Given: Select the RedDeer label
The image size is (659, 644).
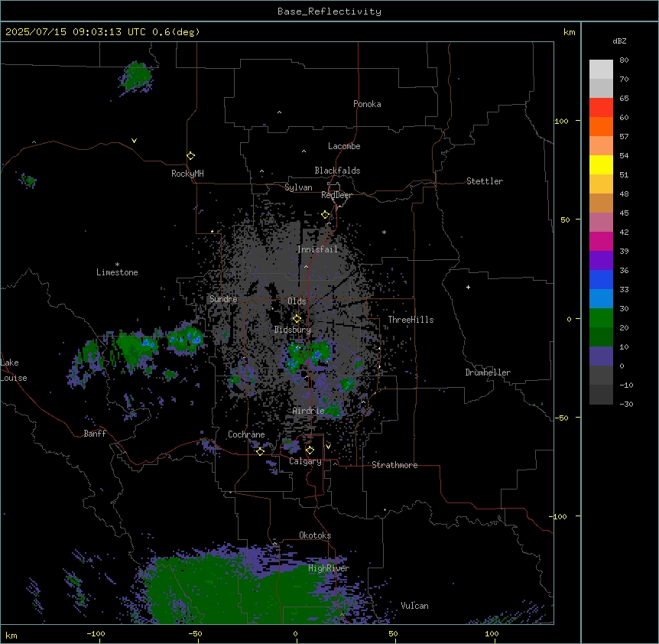Looking at the screenshot, I should click(x=336, y=195).
